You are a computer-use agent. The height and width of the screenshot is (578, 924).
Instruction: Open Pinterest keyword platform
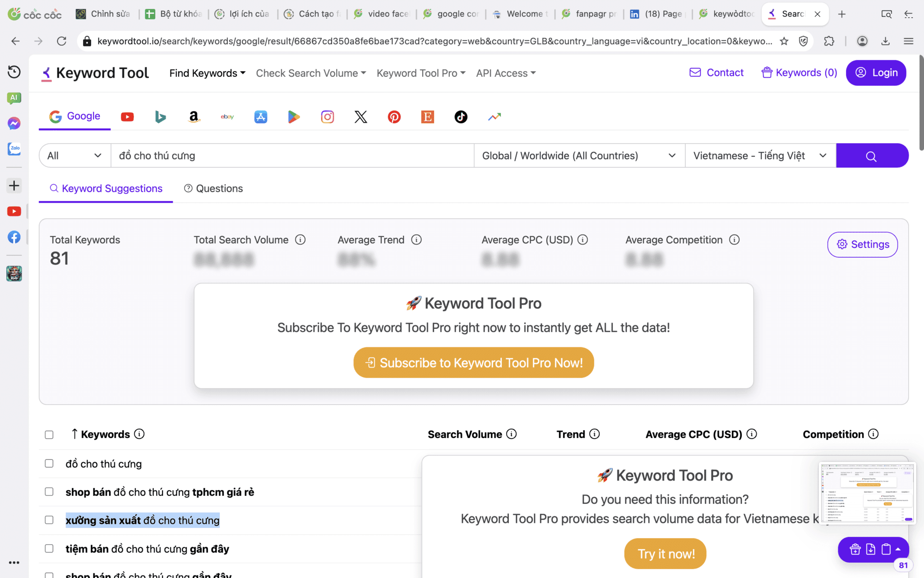click(x=394, y=117)
